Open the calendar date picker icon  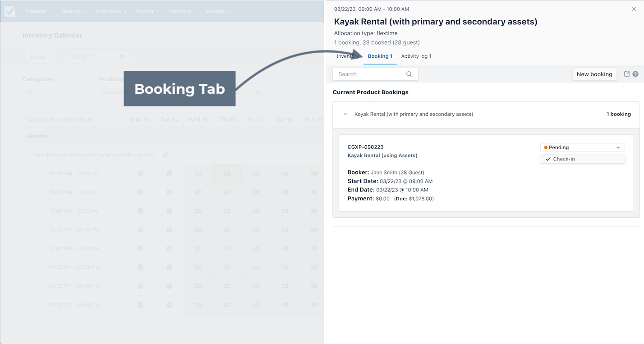point(122,57)
